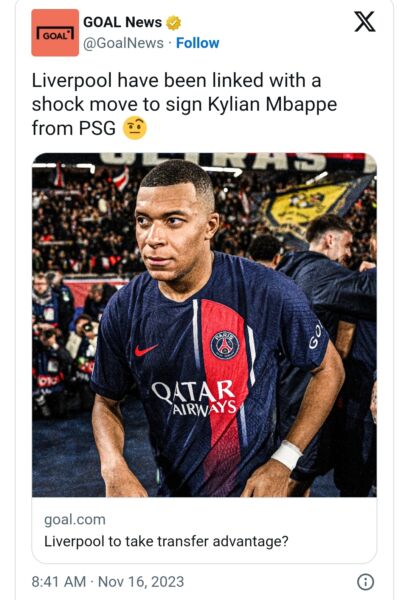Click the raised-eyebrow emoji in the tweet
Screen dimensions: 408x600
coord(135,129)
